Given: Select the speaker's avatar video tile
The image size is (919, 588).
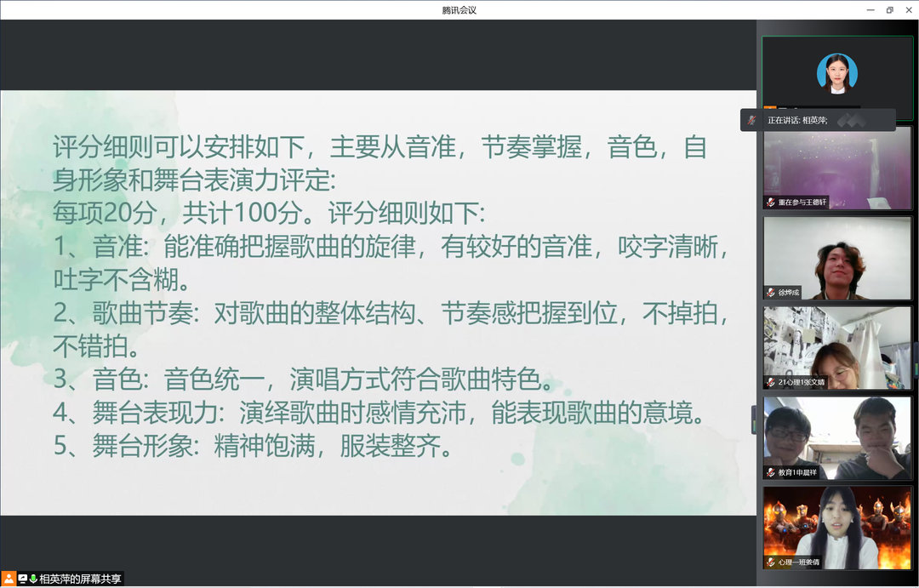Looking at the screenshot, I should (x=837, y=72).
